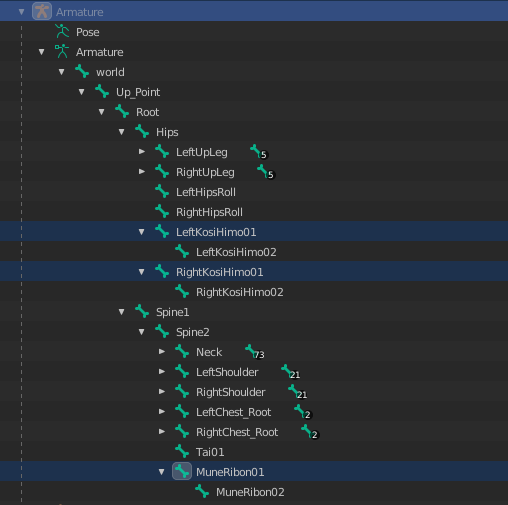Viewport: 508px width, 505px height.
Task: Click the RightKosiHimo02 bone icon
Action: [x=182, y=292]
